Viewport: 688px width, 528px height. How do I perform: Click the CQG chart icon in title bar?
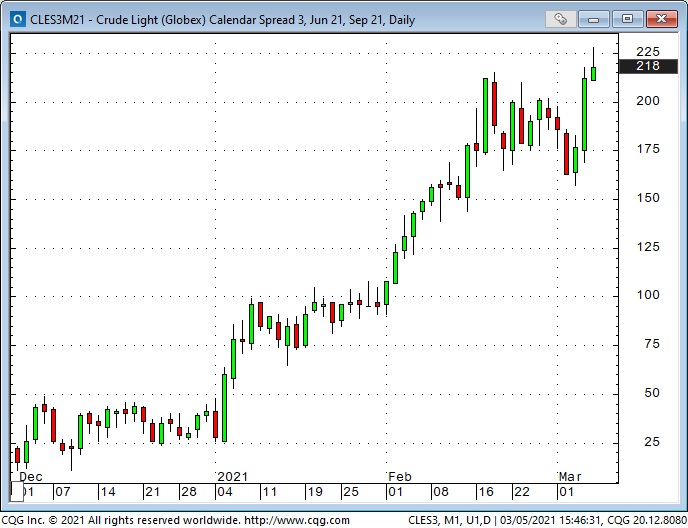click(x=18, y=20)
